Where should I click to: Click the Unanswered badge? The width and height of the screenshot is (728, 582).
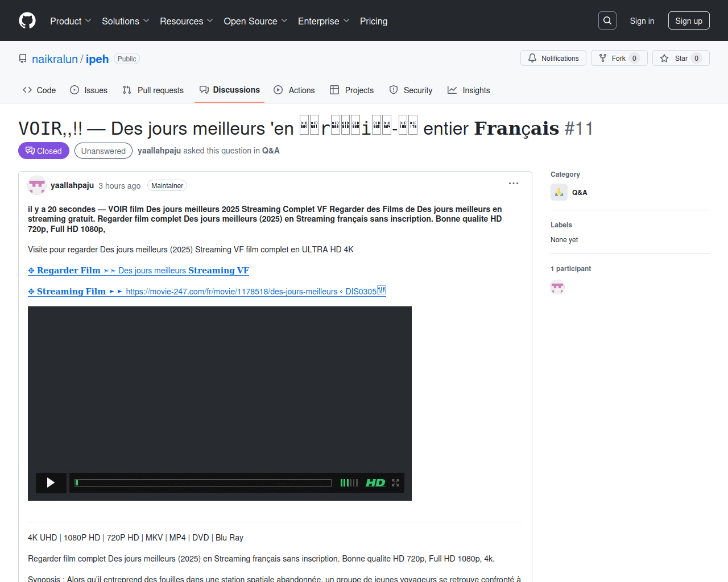click(x=104, y=151)
